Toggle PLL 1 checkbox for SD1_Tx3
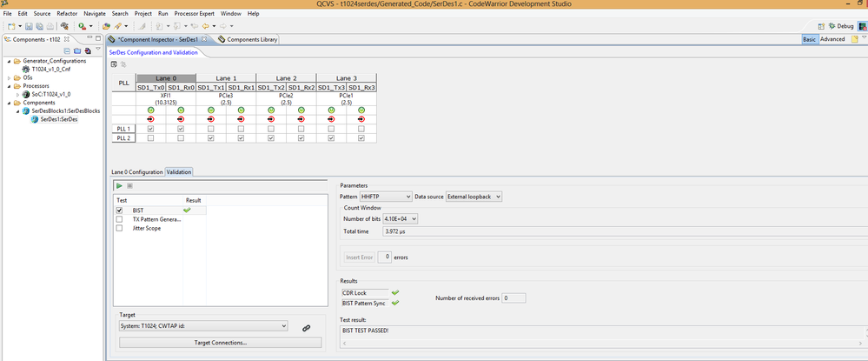This screenshot has width=868, height=361. (x=331, y=129)
